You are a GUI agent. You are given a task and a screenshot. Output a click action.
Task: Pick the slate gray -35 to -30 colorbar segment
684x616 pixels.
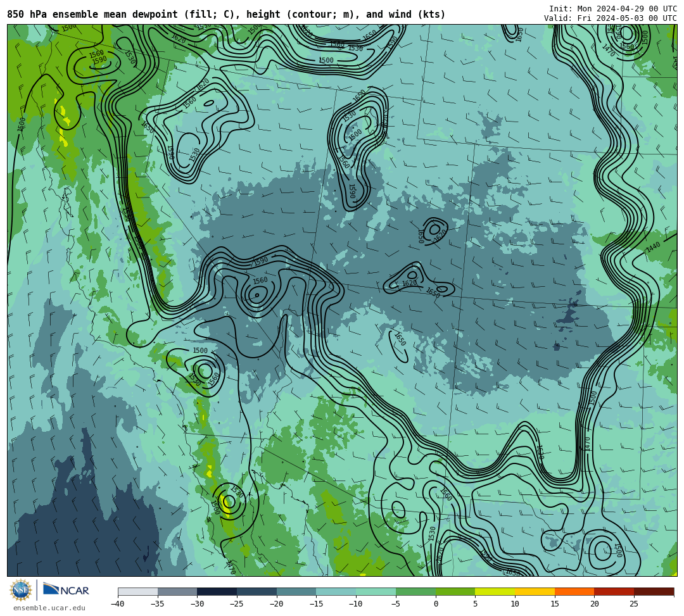177,591
